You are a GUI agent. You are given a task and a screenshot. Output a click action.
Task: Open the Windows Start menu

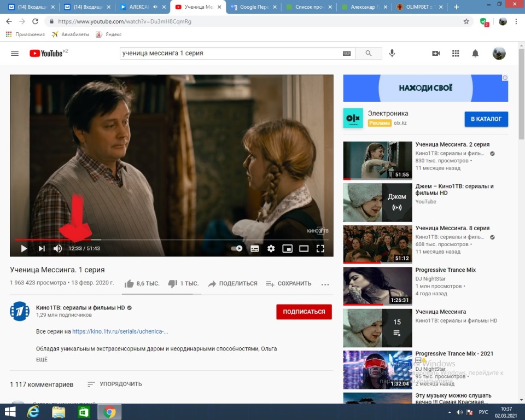[x=10, y=412]
